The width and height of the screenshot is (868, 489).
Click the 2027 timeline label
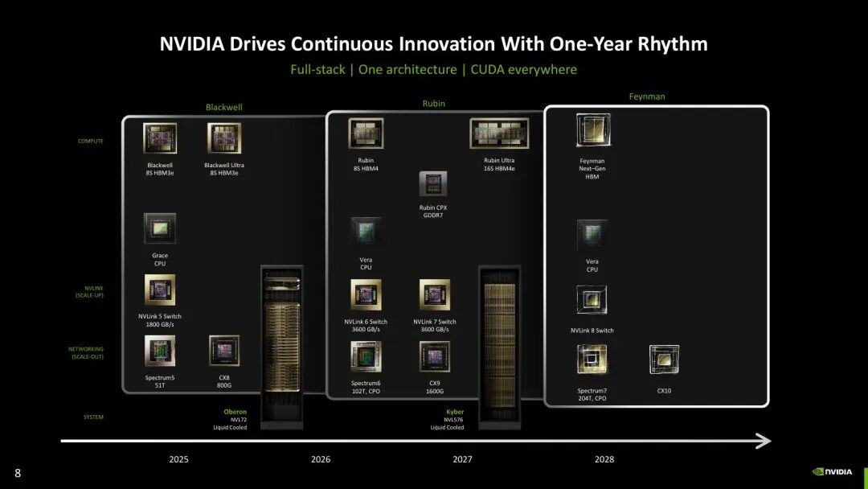click(x=463, y=459)
